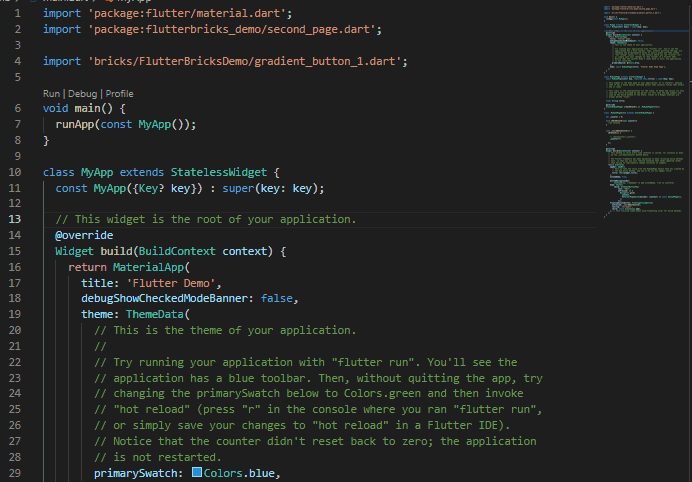Click line number 29 in the gutter
The image size is (692, 482).
[x=15, y=473]
